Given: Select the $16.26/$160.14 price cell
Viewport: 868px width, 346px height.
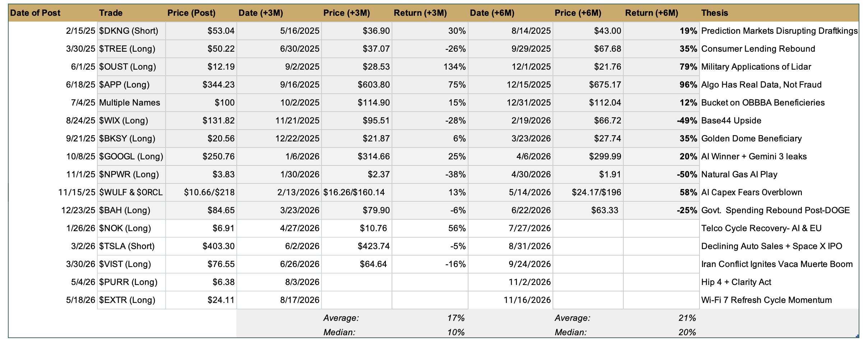Looking at the screenshot, I should (357, 192).
